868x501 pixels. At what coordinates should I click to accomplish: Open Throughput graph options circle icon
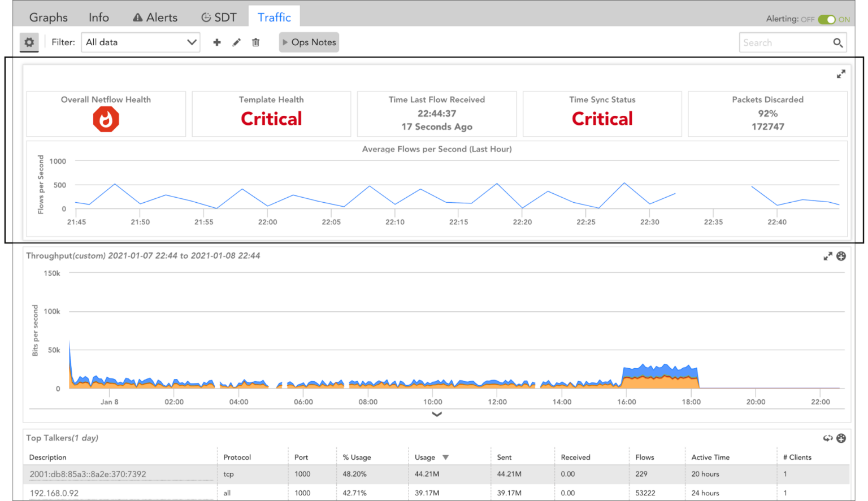coord(841,256)
